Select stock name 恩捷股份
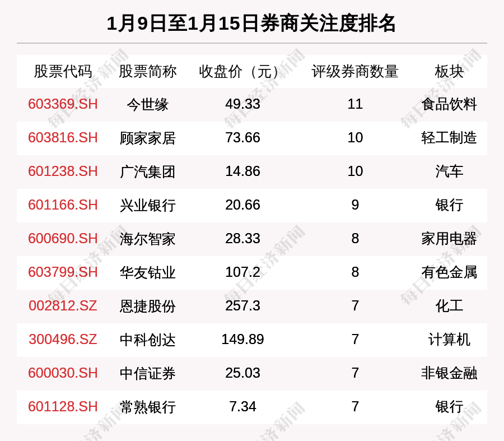The width and height of the screenshot is (504, 441). (x=147, y=306)
